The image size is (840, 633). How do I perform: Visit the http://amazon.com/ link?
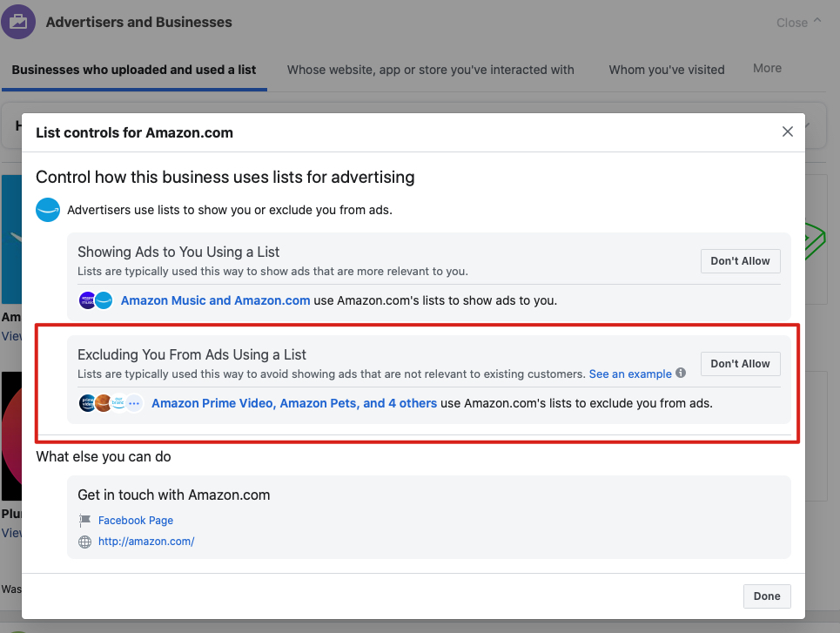pos(146,542)
